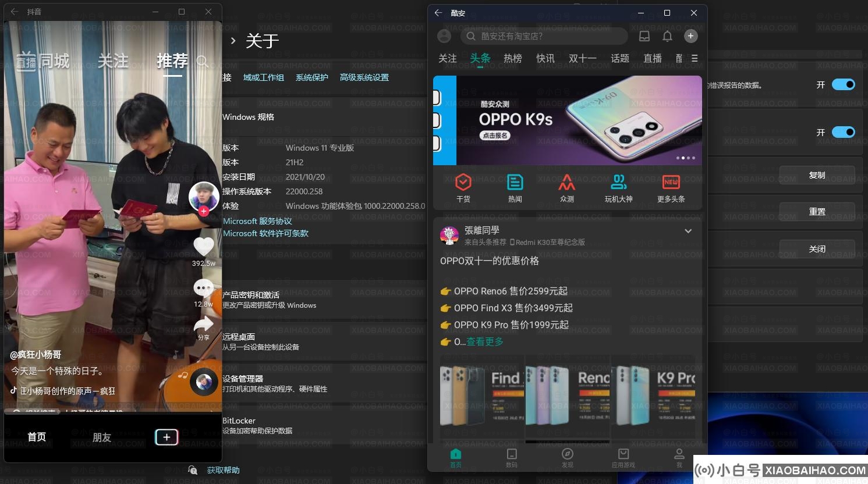Open Microsoft 服务协议 link

coord(258,221)
